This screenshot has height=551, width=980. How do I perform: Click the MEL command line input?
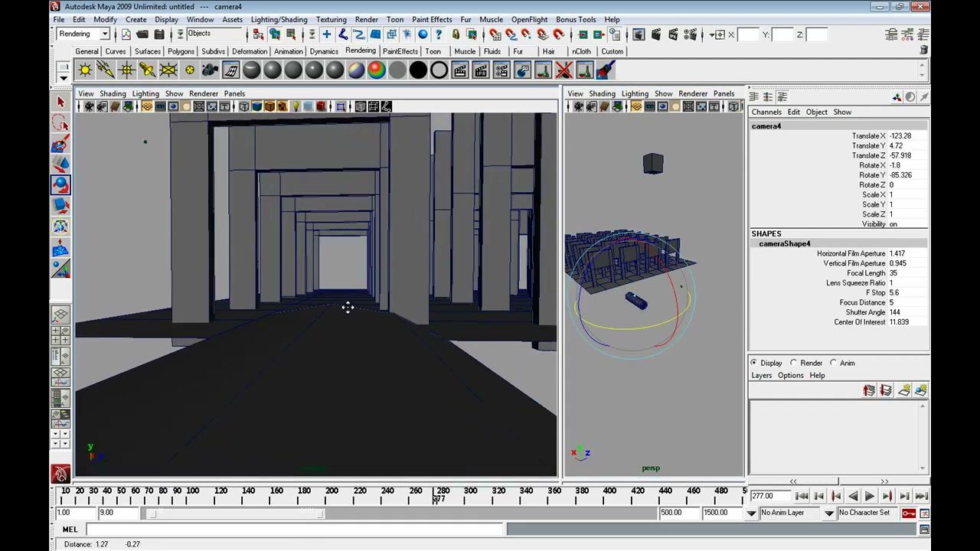[x=295, y=530]
